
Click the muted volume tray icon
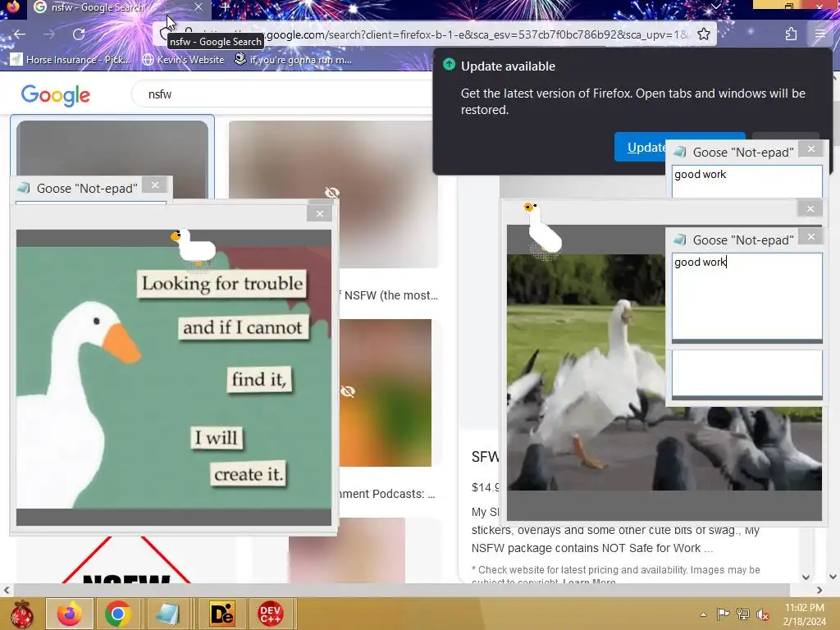763,614
